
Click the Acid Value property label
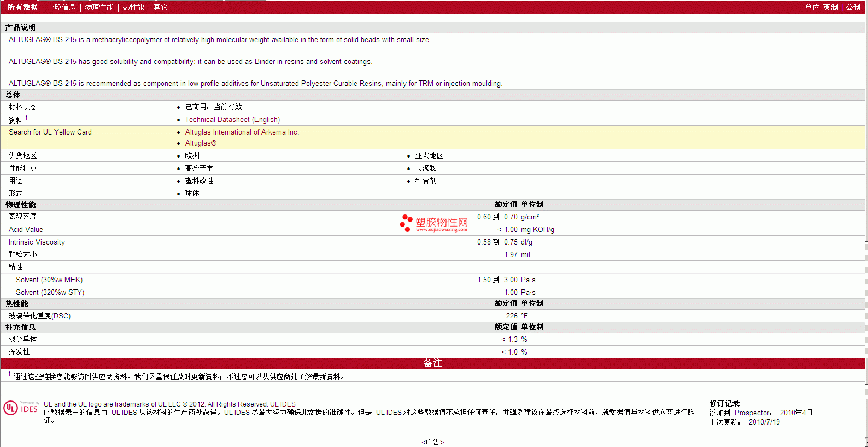[26, 229]
